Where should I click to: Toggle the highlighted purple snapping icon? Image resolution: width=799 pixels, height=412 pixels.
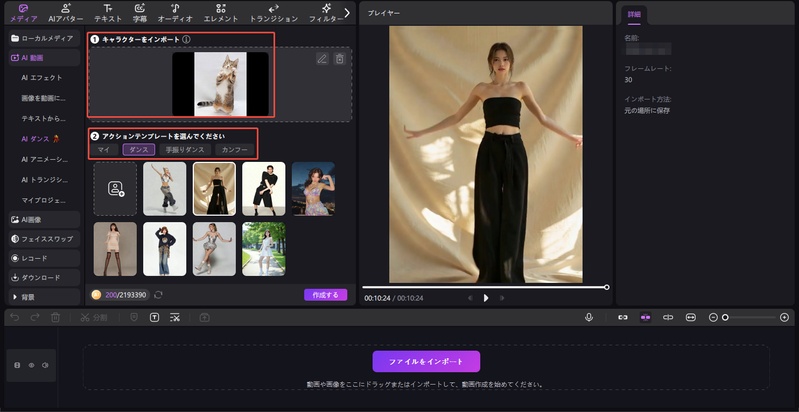click(x=646, y=317)
